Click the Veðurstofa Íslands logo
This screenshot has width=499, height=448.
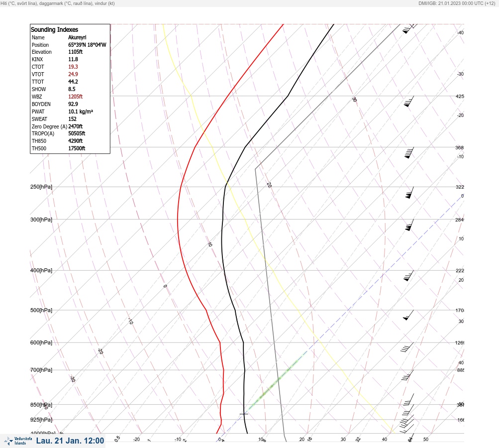pos(18,441)
